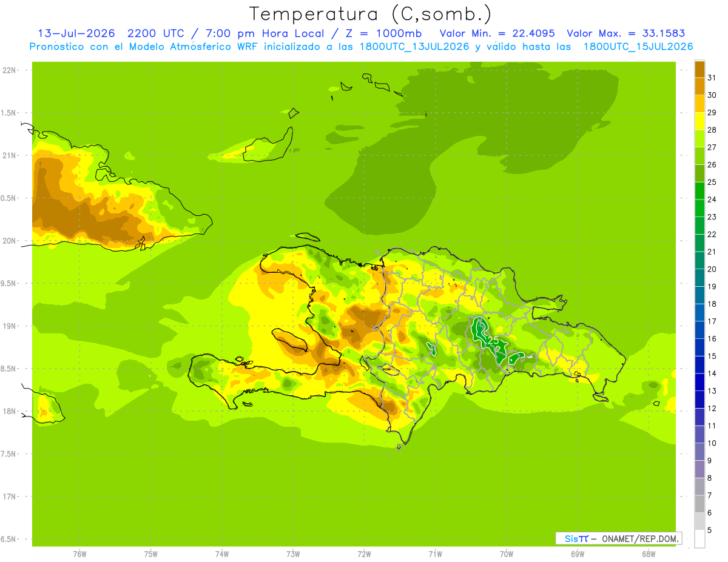The height and width of the screenshot is (562, 728).
Task: Click the '19N' latitude label
Action: 10,326
